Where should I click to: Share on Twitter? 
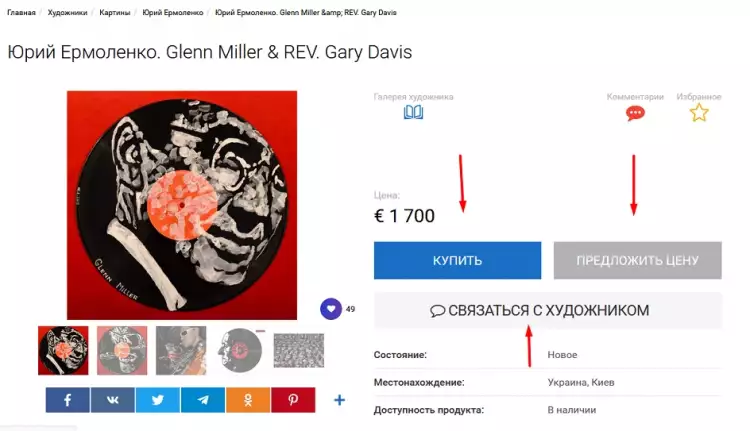pyautogui.click(x=158, y=400)
